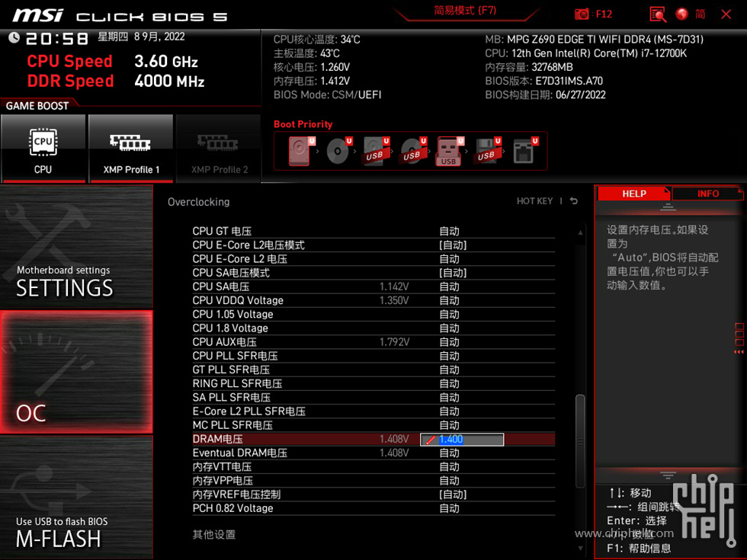The height and width of the screenshot is (560, 747).
Task: Select the RING PLL SFR电压 row
Action: click(x=373, y=383)
